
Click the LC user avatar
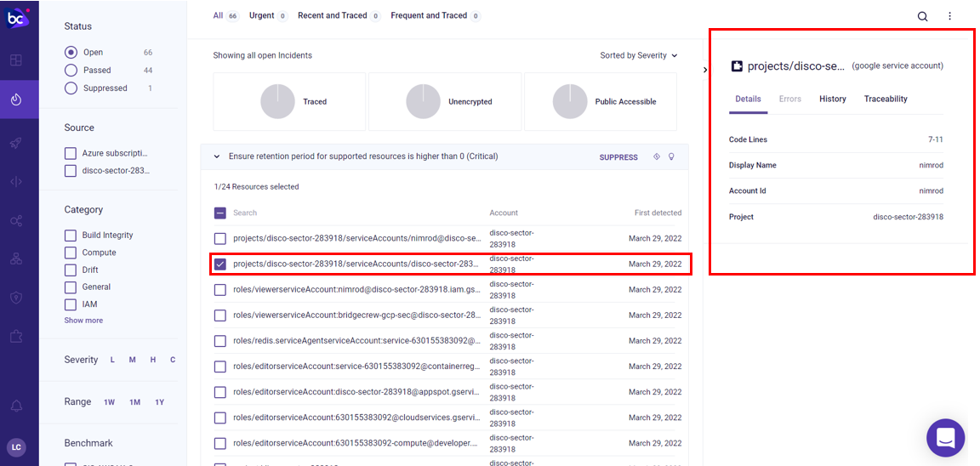[x=17, y=447]
